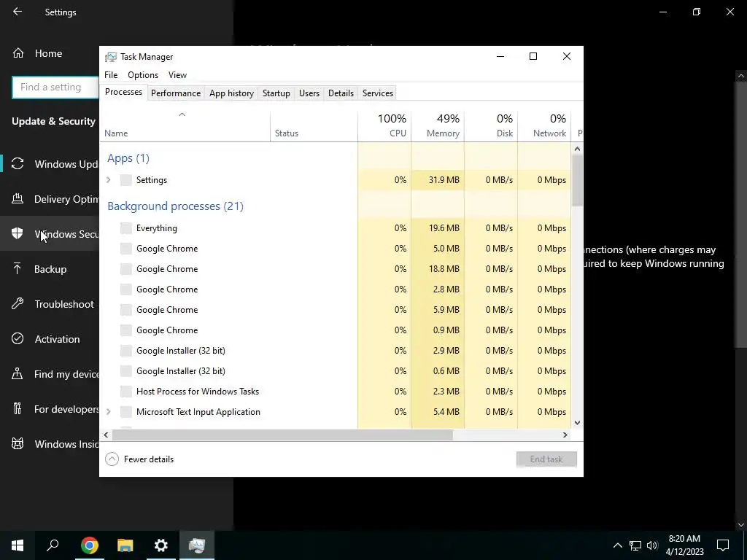Select Google Installer row using 0.6 MB
The image size is (747, 560).
point(336,371)
